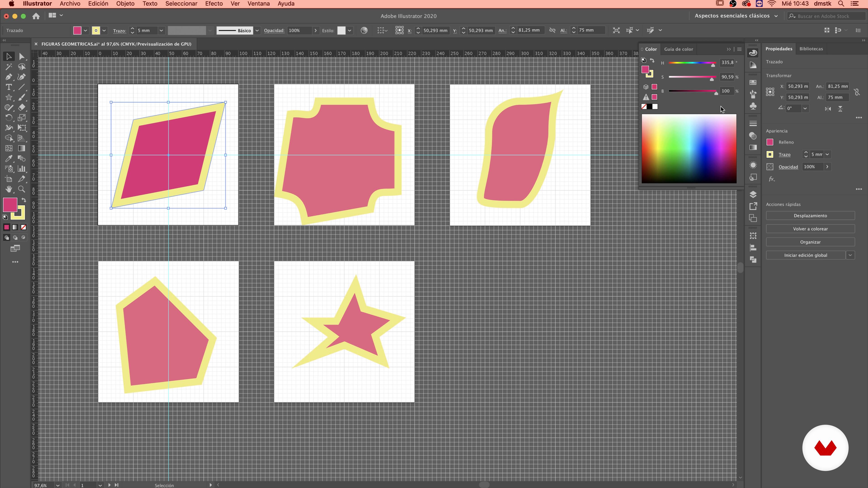Expand the stroke weight dropdown
The width and height of the screenshot is (868, 488).
161,31
